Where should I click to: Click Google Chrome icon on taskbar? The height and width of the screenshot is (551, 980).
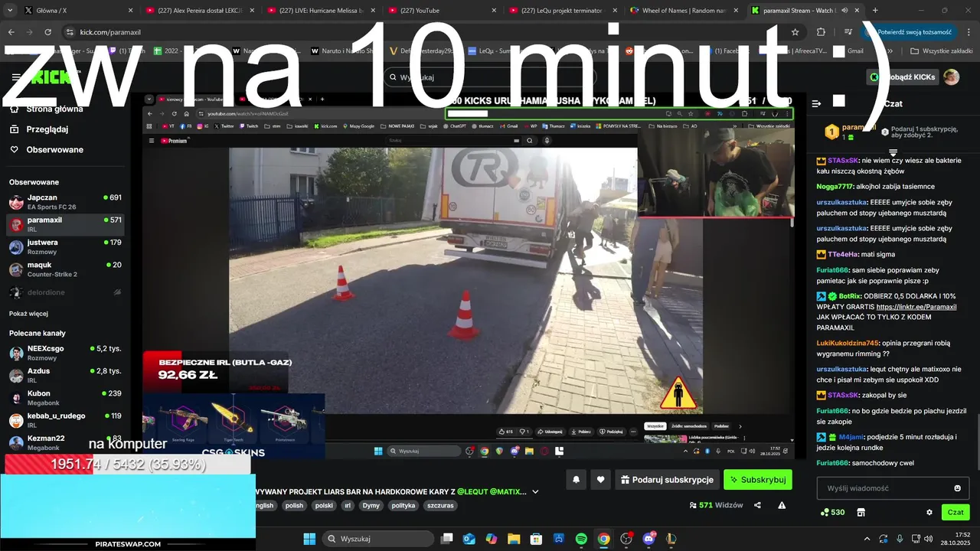point(603,539)
